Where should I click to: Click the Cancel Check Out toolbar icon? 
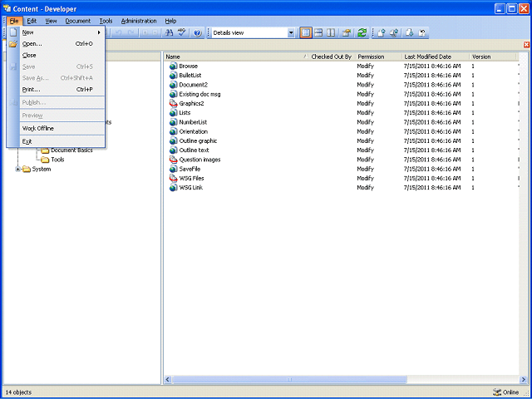[x=422, y=33]
